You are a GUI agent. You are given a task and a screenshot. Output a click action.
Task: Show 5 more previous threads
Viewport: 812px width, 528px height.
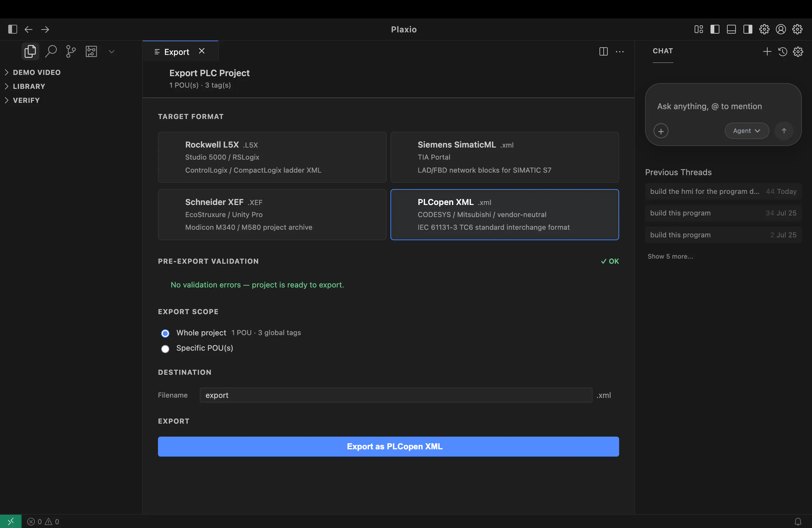pos(670,256)
